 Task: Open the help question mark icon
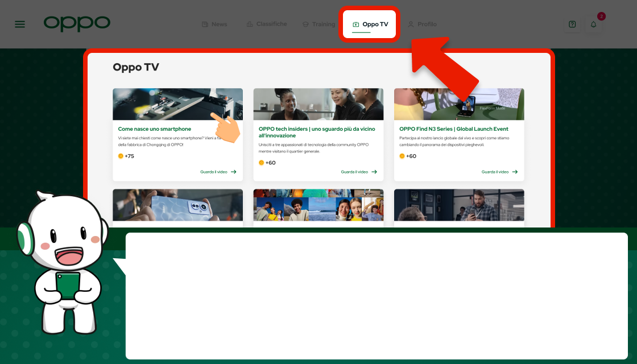(572, 24)
